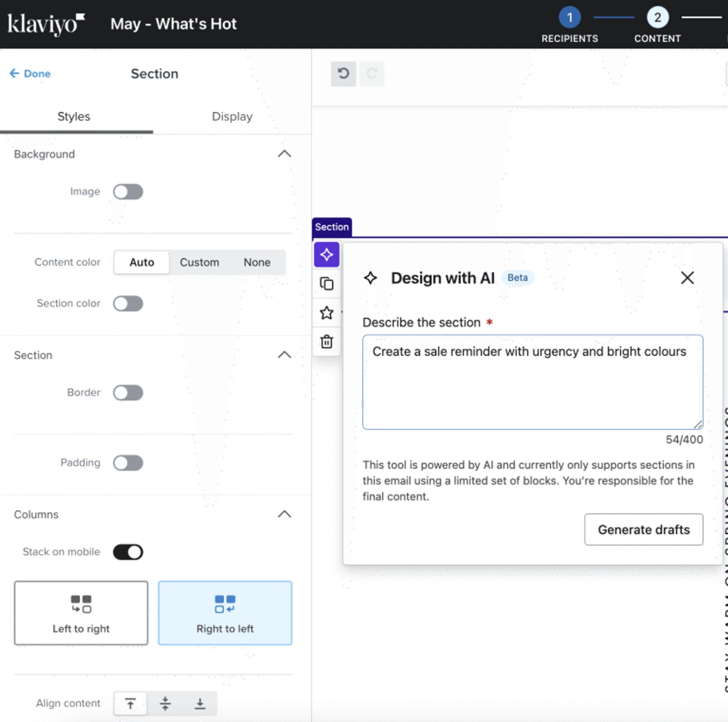Disable Stack on mobile switch
The image size is (728, 722).
pyautogui.click(x=128, y=552)
